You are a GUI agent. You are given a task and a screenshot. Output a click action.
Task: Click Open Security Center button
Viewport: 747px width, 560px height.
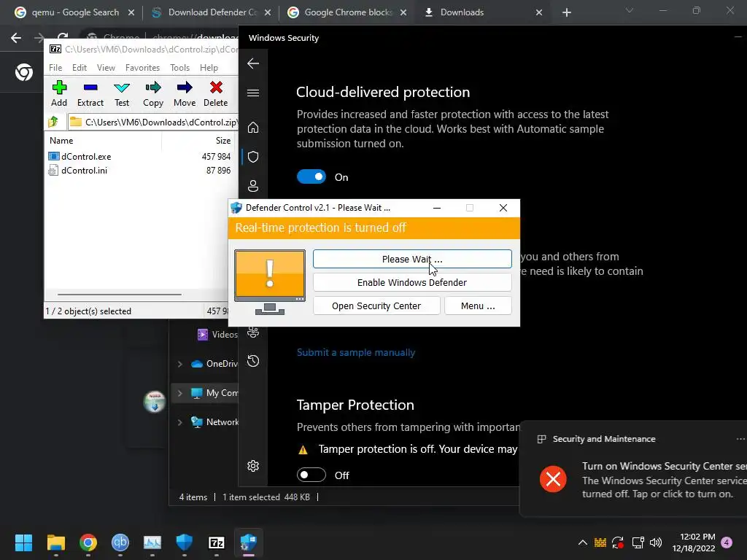(376, 306)
